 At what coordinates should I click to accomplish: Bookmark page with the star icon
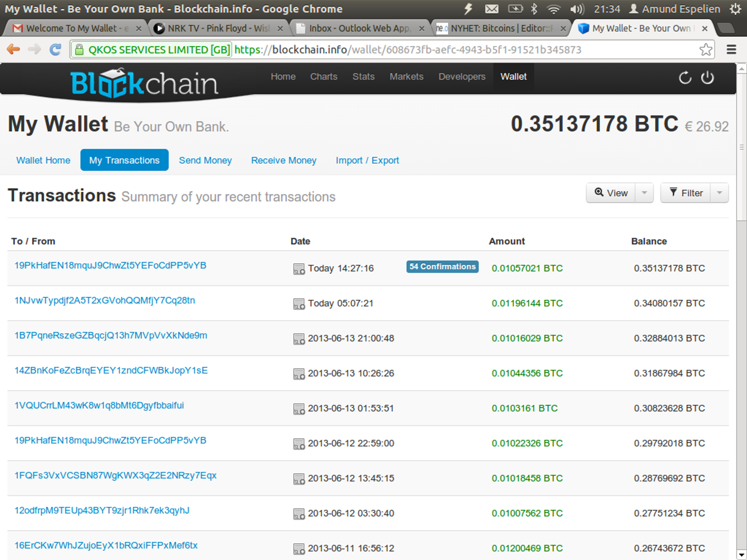click(706, 49)
